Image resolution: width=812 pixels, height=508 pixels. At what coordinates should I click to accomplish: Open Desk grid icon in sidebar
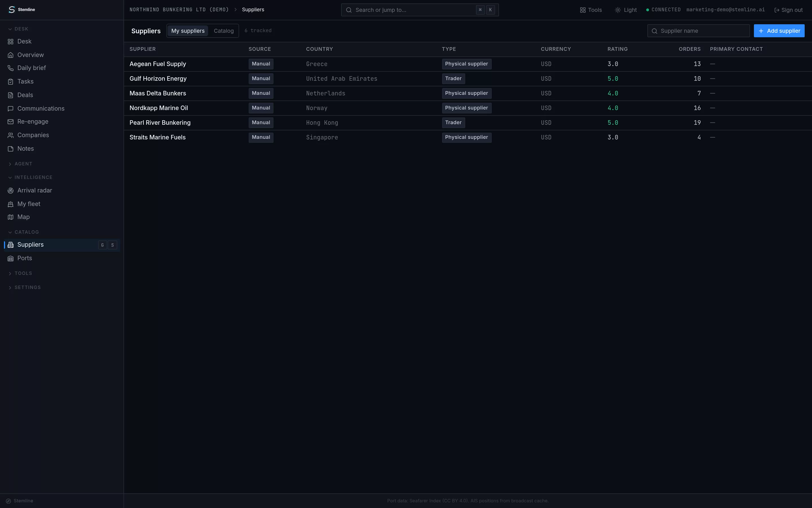(10, 42)
